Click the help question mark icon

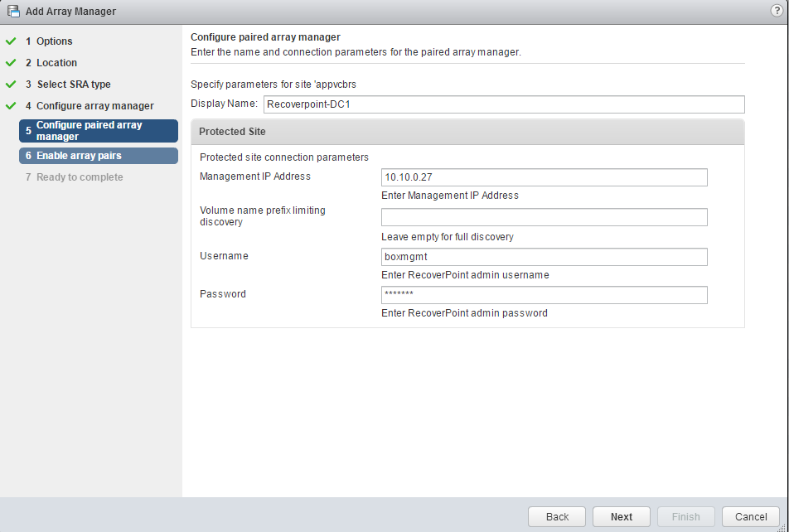[776, 11]
